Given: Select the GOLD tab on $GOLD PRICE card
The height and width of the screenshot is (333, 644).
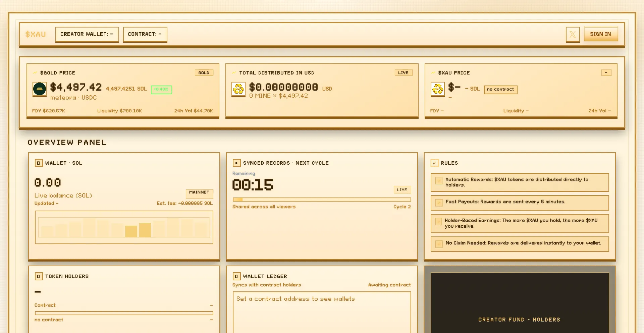Looking at the screenshot, I should tap(204, 72).
